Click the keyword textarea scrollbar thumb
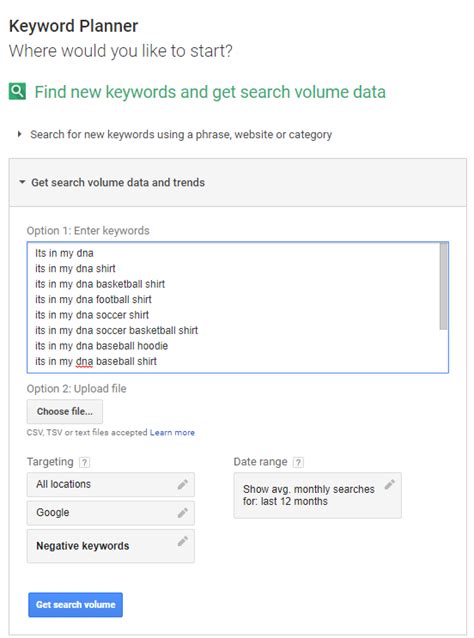 [x=443, y=286]
